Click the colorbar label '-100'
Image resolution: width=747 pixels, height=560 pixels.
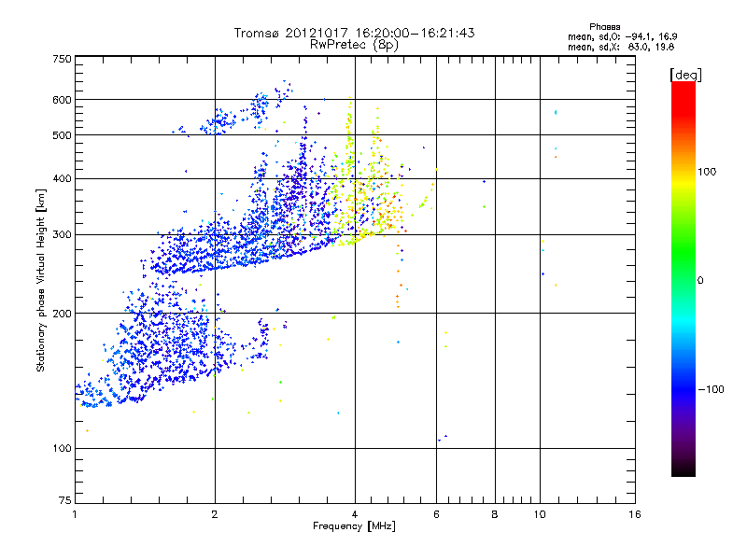(x=711, y=389)
